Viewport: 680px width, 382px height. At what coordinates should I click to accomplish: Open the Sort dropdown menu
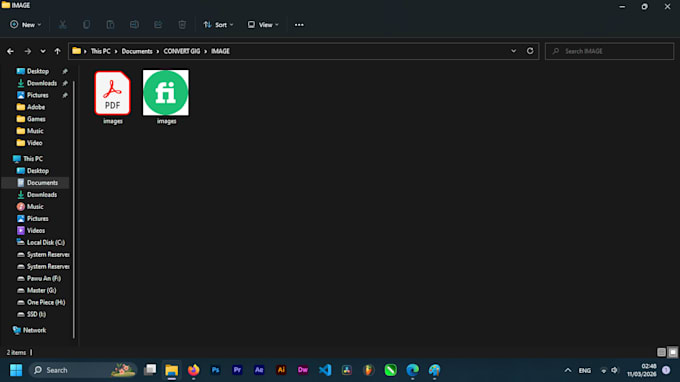click(x=218, y=25)
